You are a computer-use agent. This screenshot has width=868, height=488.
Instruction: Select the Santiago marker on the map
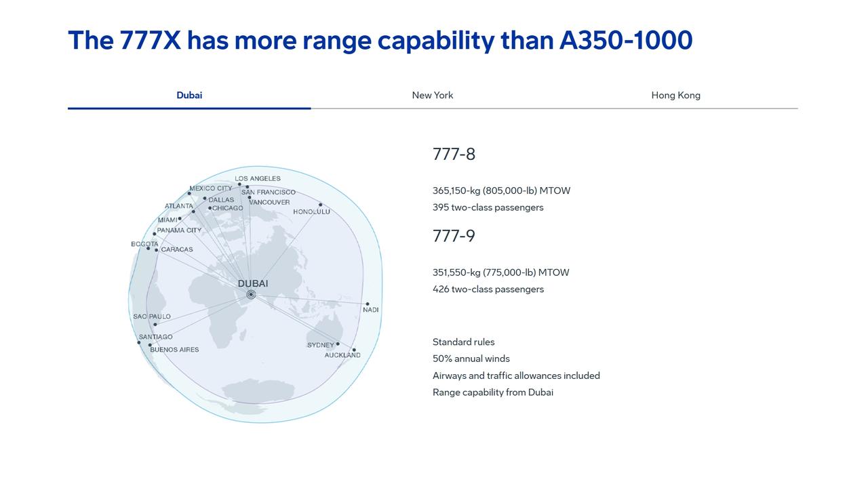[139, 342]
